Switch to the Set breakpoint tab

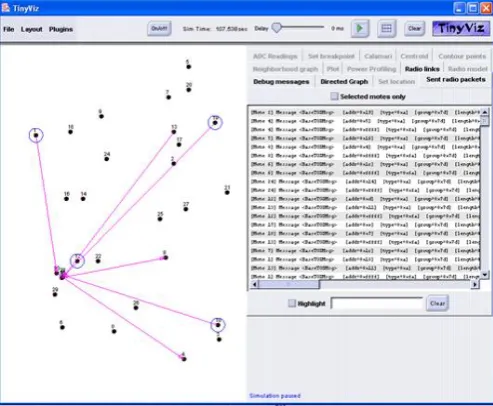click(331, 56)
